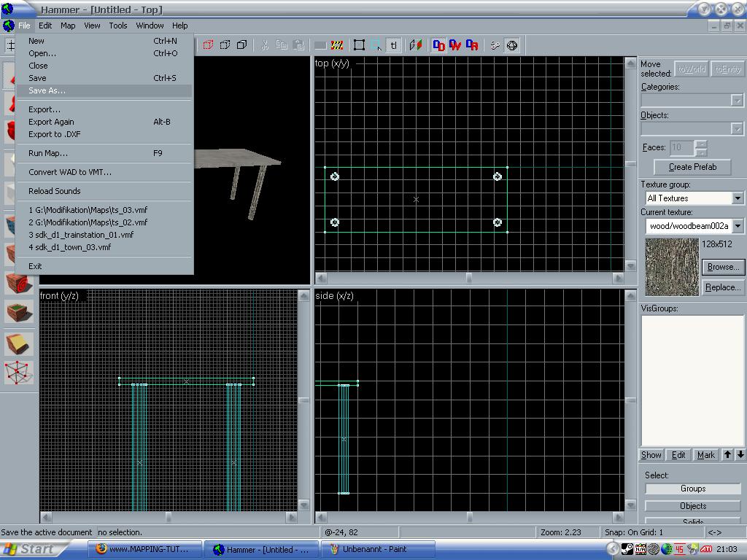Click the Faces spinner arrows
The height and width of the screenshot is (560, 747).
tap(701, 148)
